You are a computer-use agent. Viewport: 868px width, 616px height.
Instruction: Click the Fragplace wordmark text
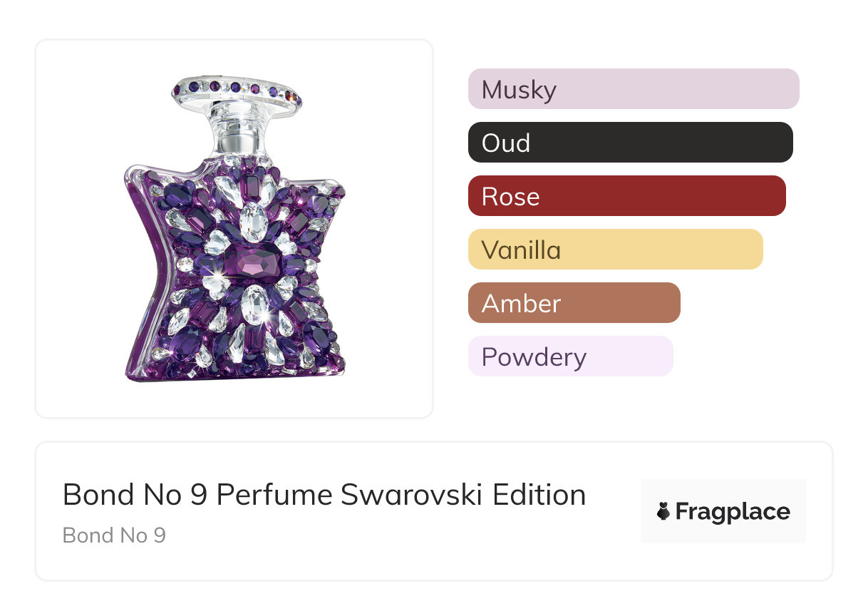pyautogui.click(x=733, y=512)
